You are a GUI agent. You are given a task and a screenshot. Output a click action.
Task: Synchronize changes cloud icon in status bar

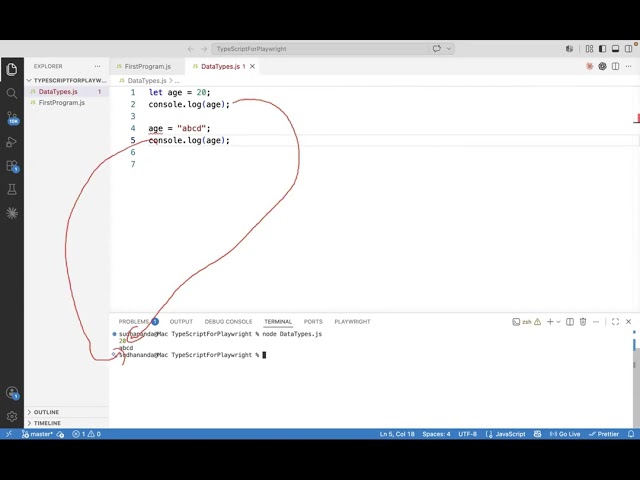click(60, 434)
